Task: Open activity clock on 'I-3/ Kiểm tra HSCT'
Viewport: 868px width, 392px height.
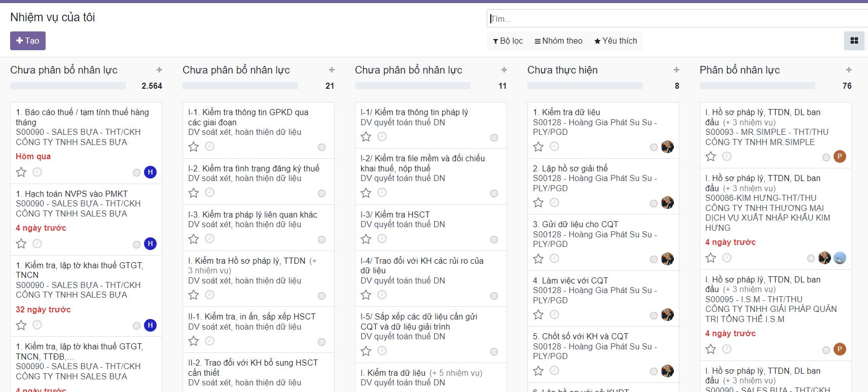Action: [x=382, y=238]
